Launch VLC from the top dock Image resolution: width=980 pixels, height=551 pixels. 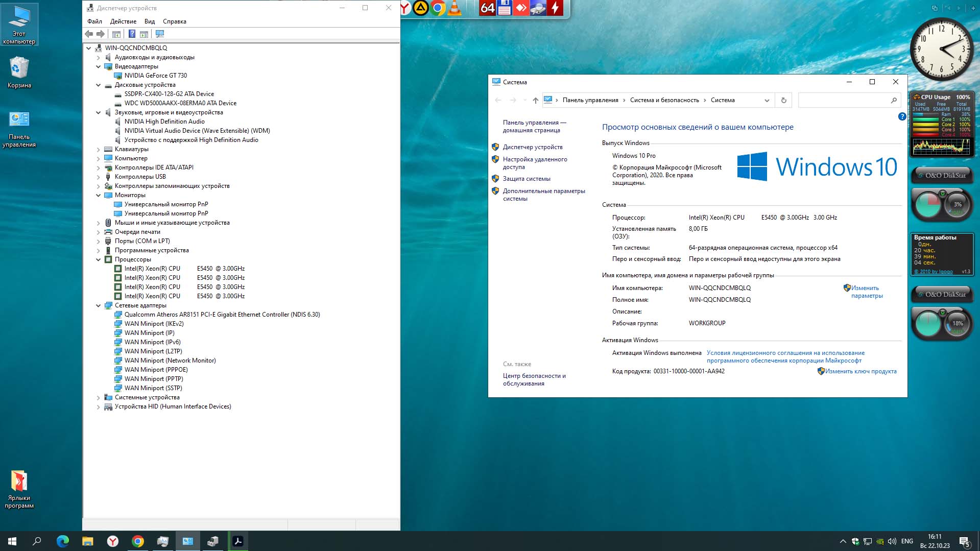(x=455, y=8)
